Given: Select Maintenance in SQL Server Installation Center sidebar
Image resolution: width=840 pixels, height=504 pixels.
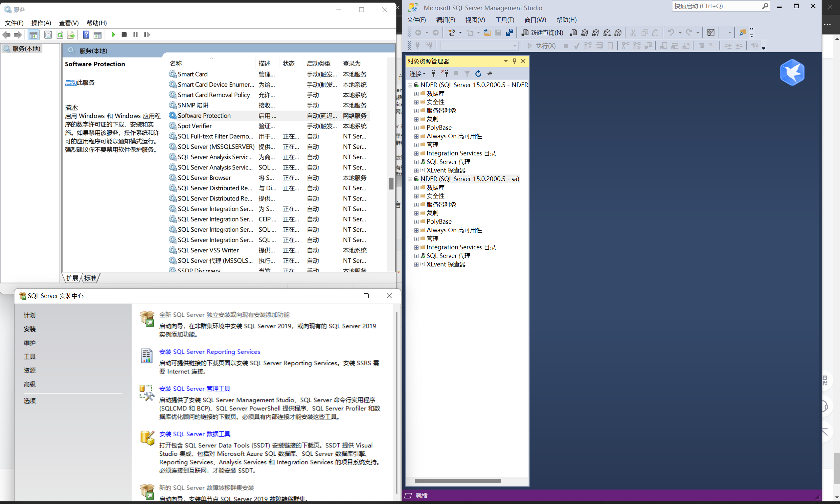Looking at the screenshot, I should (x=30, y=343).
